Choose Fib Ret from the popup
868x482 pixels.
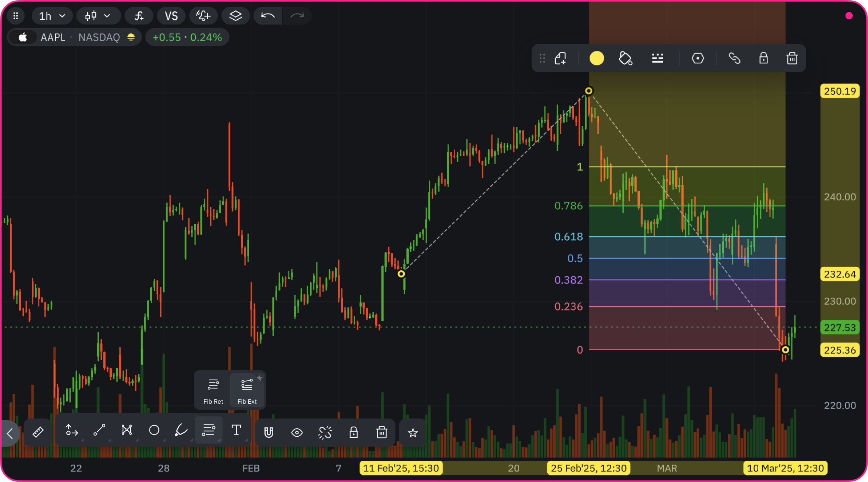(x=213, y=390)
